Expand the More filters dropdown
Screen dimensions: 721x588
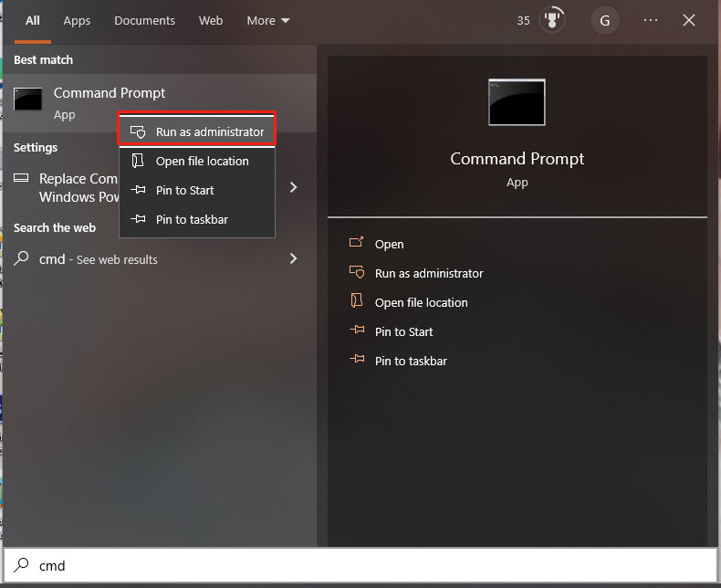[x=268, y=21]
